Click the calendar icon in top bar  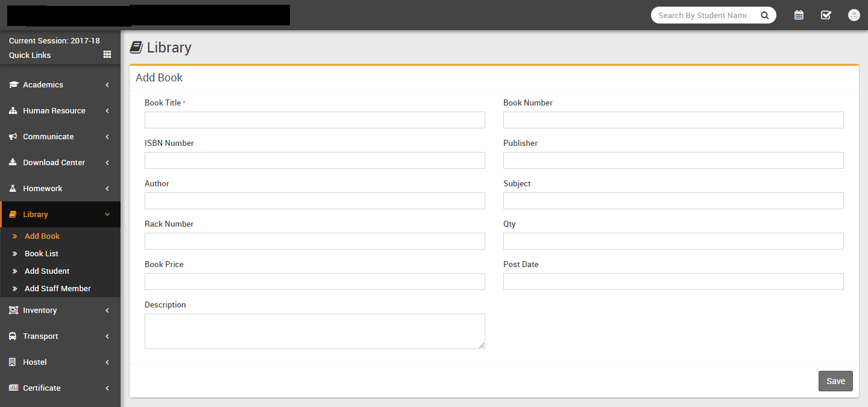tap(799, 15)
